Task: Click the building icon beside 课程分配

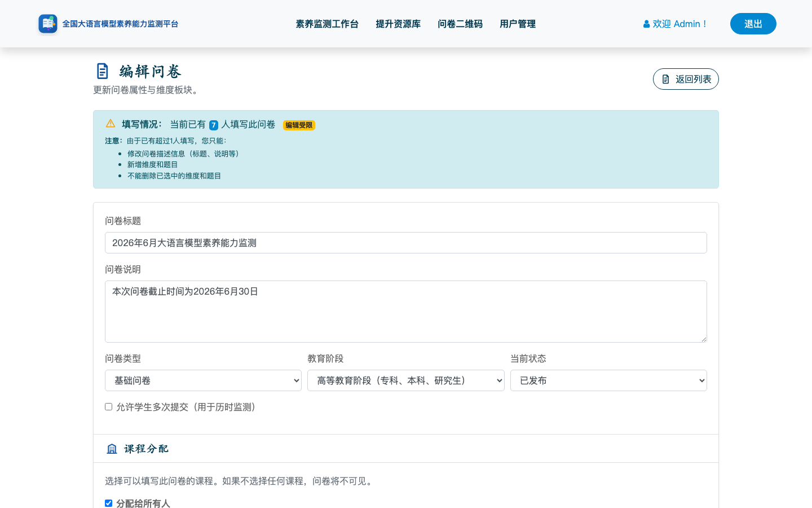Action: (x=112, y=449)
